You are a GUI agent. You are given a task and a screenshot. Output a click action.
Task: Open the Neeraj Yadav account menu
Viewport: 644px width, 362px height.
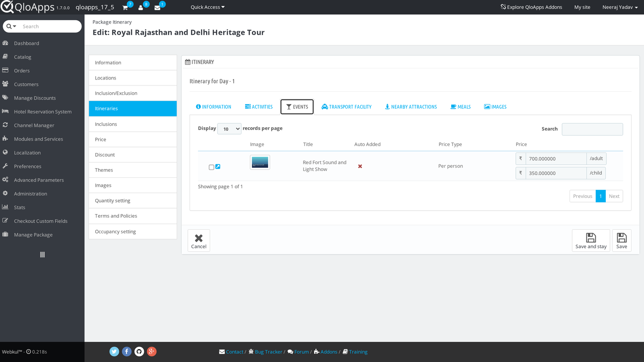[620, 7]
